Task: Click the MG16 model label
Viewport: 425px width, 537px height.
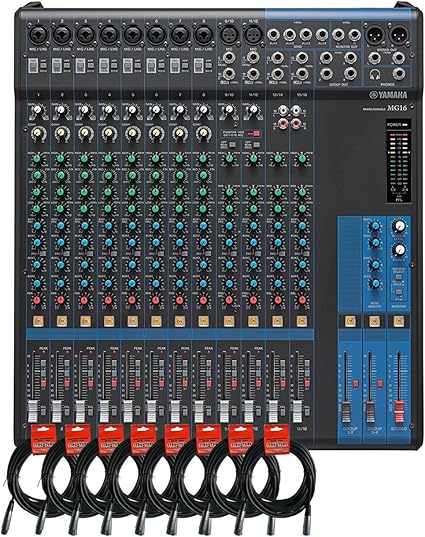Action: [x=397, y=108]
